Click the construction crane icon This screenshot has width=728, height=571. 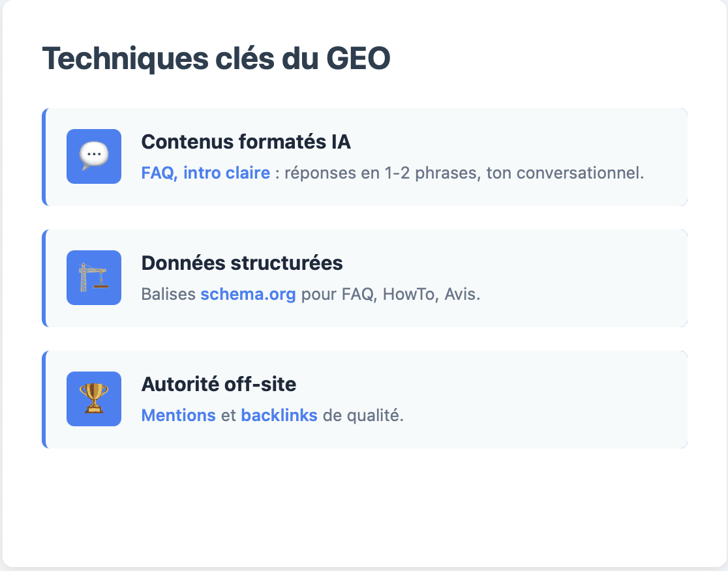point(94,278)
